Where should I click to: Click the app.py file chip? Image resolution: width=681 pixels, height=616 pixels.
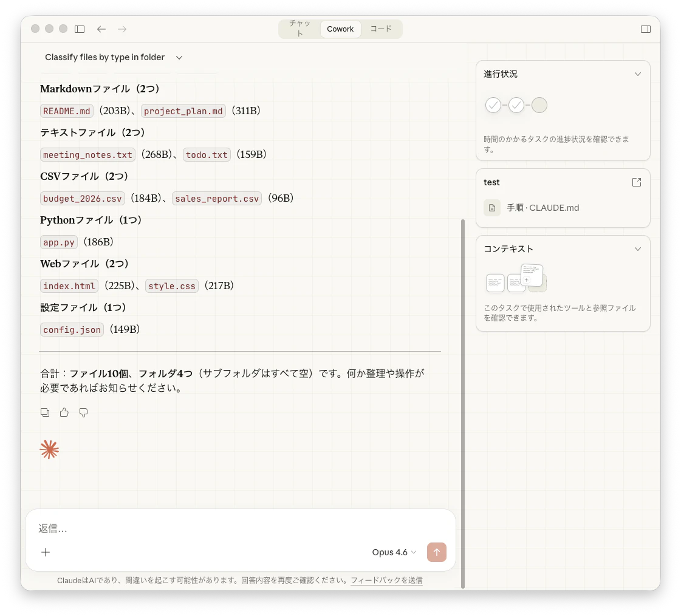(59, 242)
